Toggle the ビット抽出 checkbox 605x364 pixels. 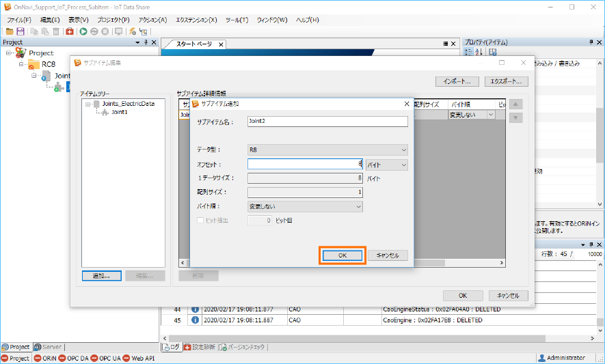tap(200, 221)
